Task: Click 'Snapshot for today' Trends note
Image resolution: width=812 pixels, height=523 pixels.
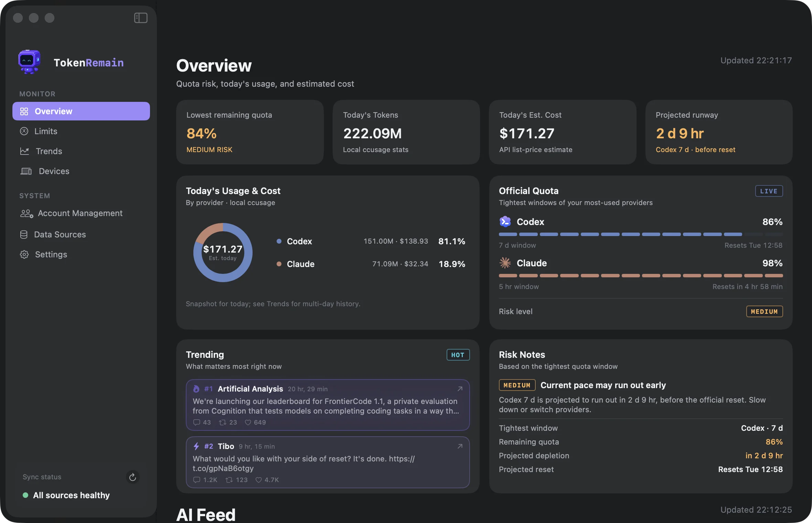Action: point(273,304)
